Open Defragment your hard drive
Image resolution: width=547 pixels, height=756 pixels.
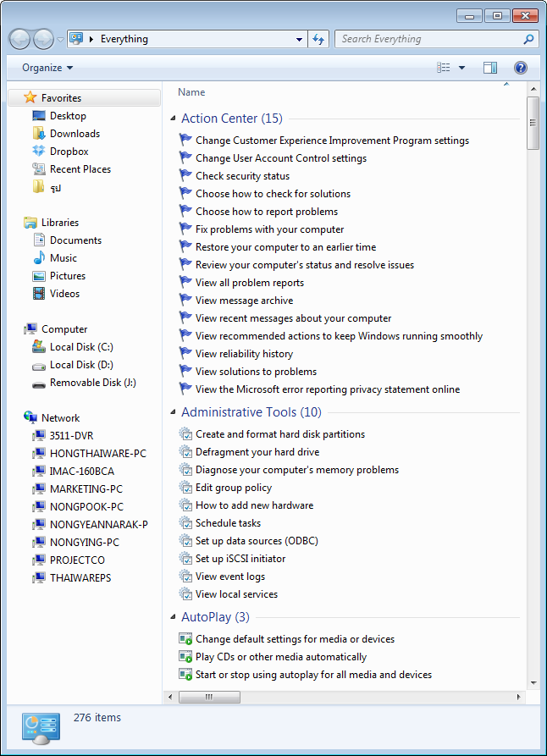[257, 452]
